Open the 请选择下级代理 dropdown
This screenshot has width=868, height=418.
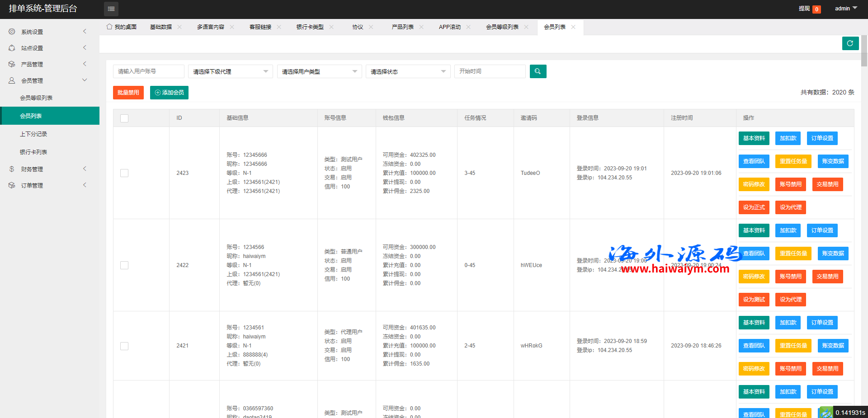pyautogui.click(x=230, y=71)
